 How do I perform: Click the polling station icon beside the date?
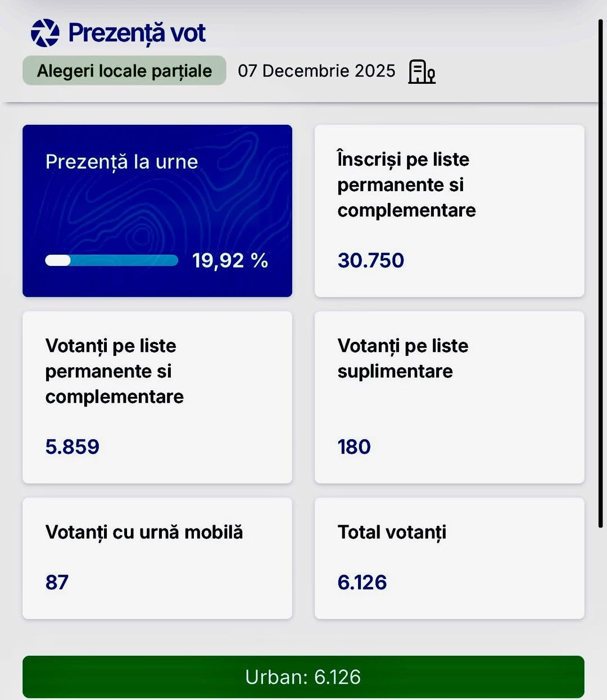coord(422,71)
